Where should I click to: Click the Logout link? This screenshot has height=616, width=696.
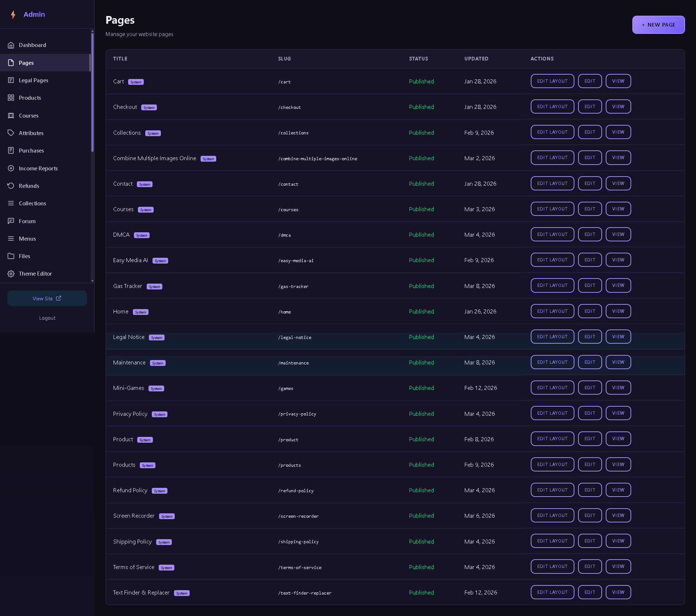point(47,318)
